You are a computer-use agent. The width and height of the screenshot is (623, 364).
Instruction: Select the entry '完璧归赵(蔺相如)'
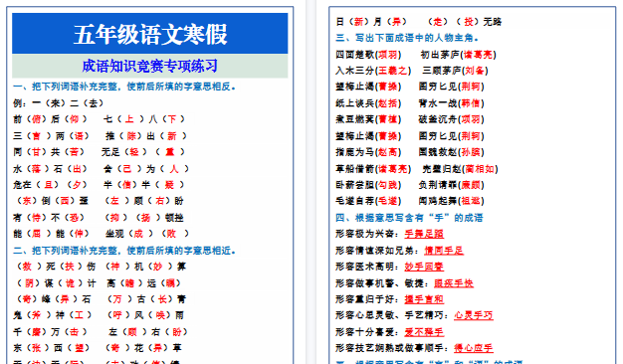pos(460,169)
